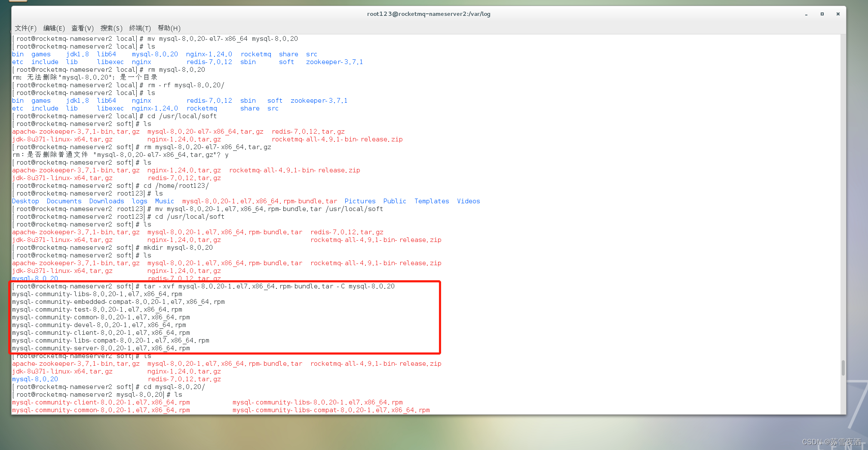Open the 编辑(E) menu
This screenshot has width=868, height=450.
(53, 28)
